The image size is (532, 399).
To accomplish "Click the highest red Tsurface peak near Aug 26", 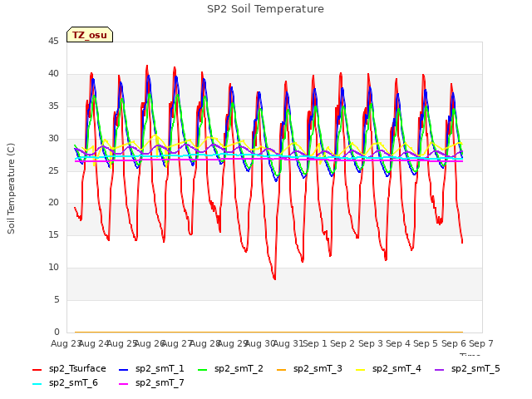I will pos(147,66).
